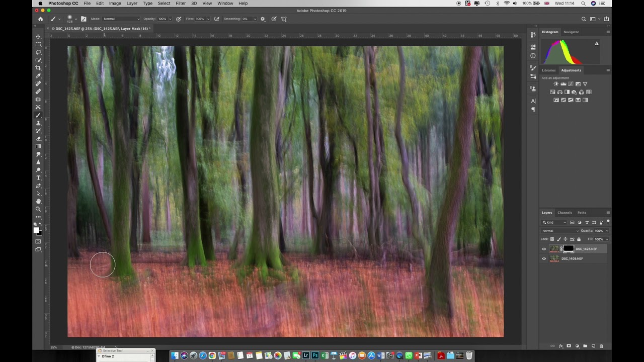Select the DSC_1409.NEF layer thumbnail

(554, 259)
